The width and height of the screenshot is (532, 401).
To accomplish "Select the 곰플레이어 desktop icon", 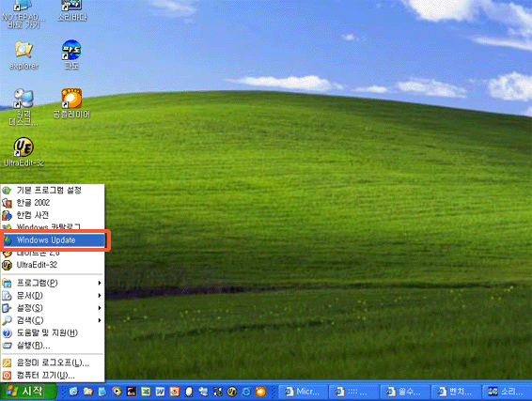I will [71, 103].
